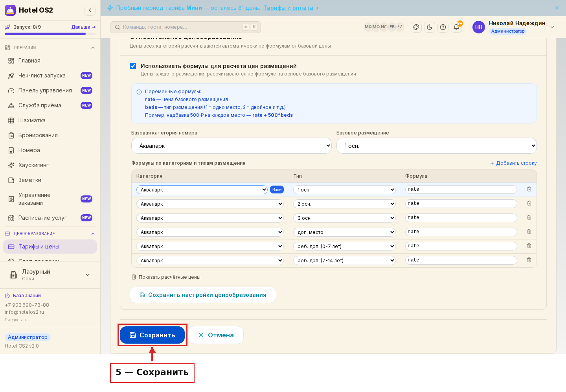Open the База знаний link

coord(23,296)
